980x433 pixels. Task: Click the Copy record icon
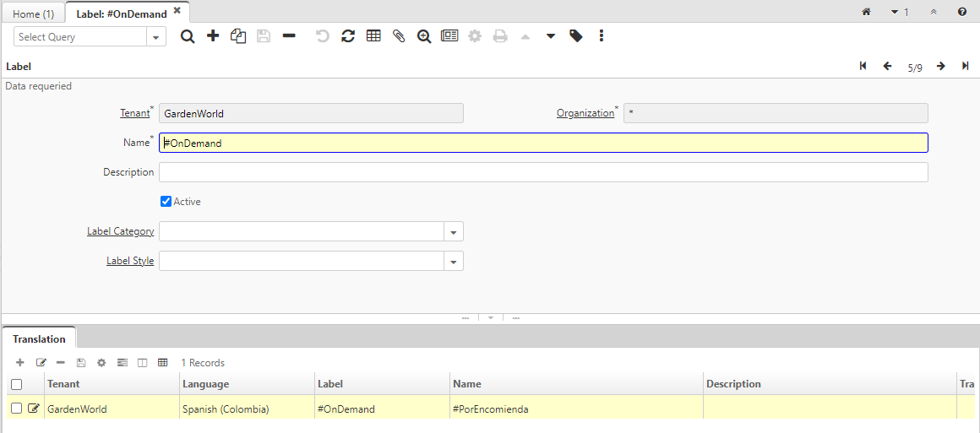pos(238,36)
